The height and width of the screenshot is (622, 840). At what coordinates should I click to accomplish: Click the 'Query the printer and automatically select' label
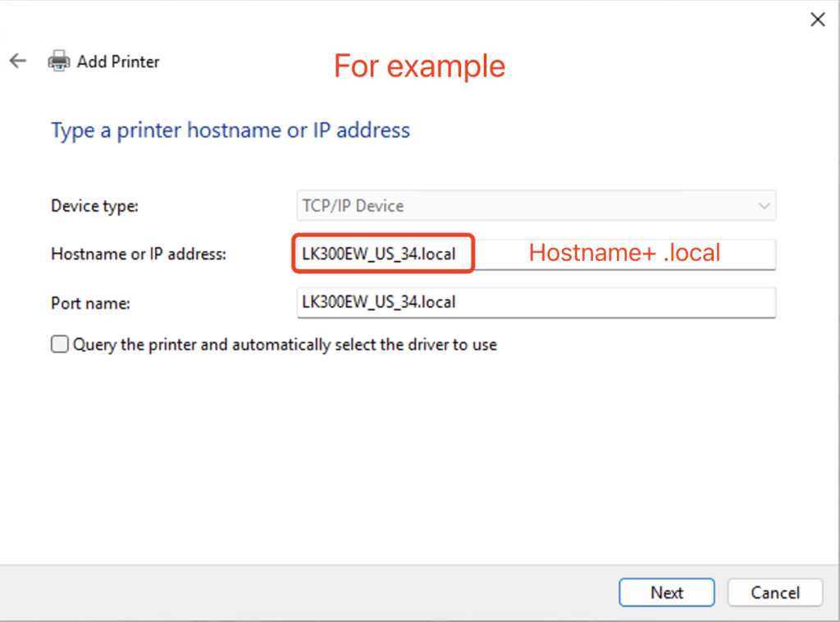[x=285, y=345]
